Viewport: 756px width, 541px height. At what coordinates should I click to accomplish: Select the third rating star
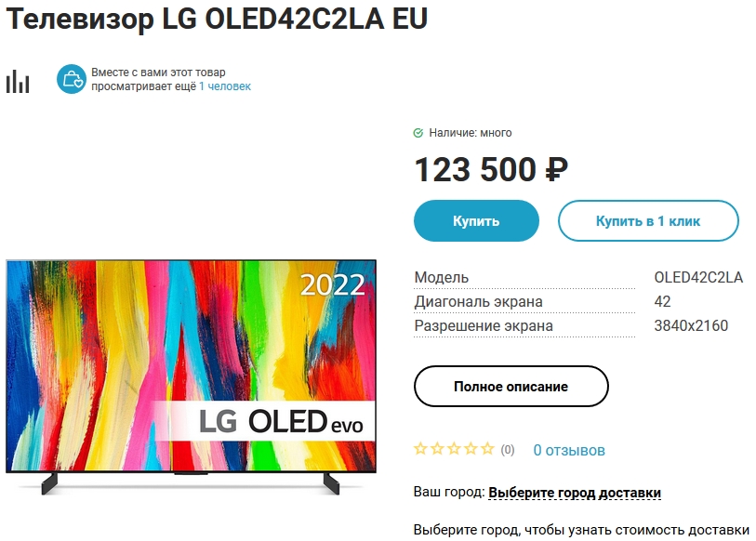454,450
